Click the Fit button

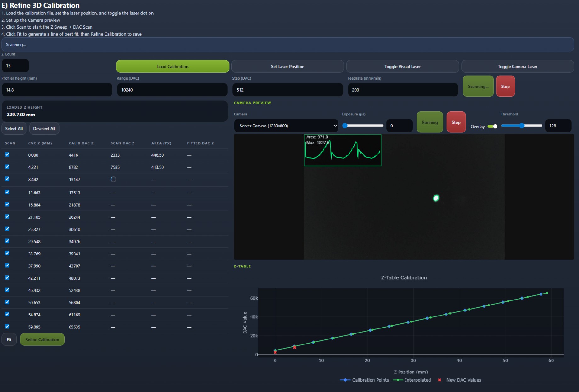(9, 339)
